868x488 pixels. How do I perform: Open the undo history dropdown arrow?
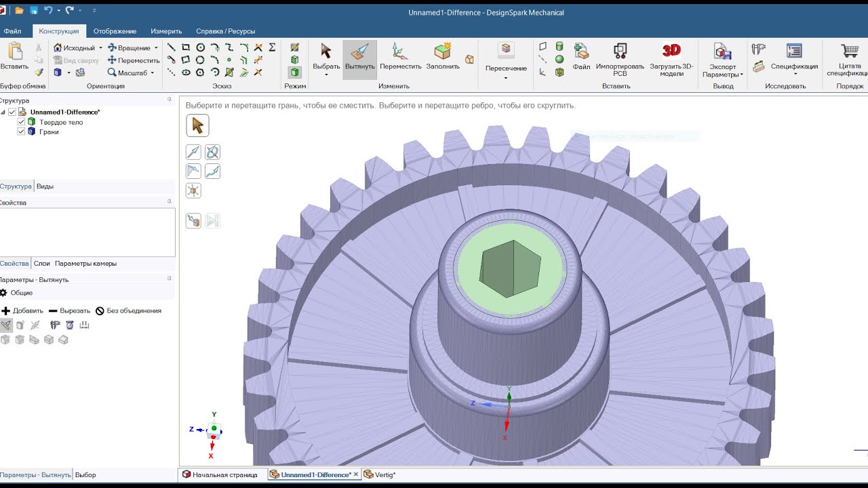(x=59, y=11)
